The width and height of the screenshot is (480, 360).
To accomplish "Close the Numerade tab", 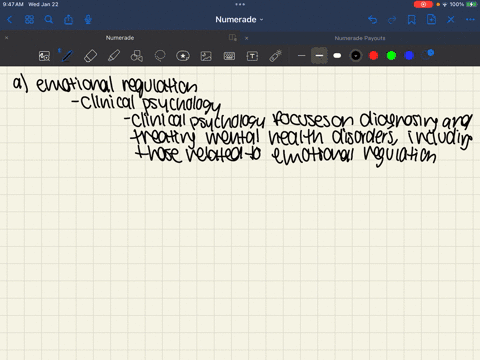I will tap(6, 38).
